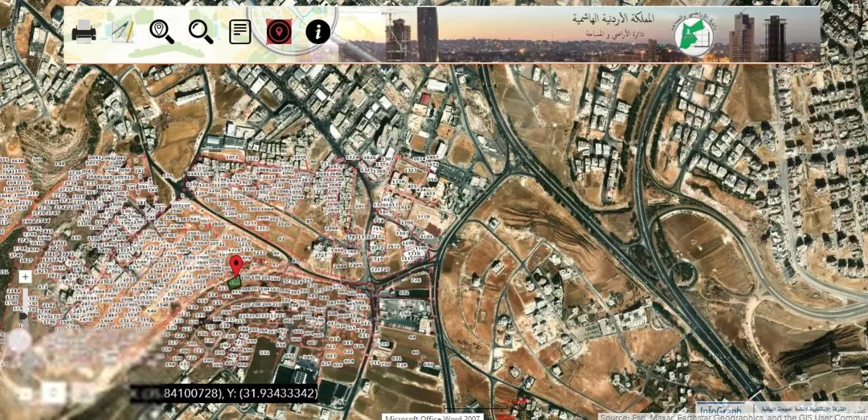This screenshot has width=868, height=420.
Task: Select the red map marker pin
Action: tap(236, 266)
